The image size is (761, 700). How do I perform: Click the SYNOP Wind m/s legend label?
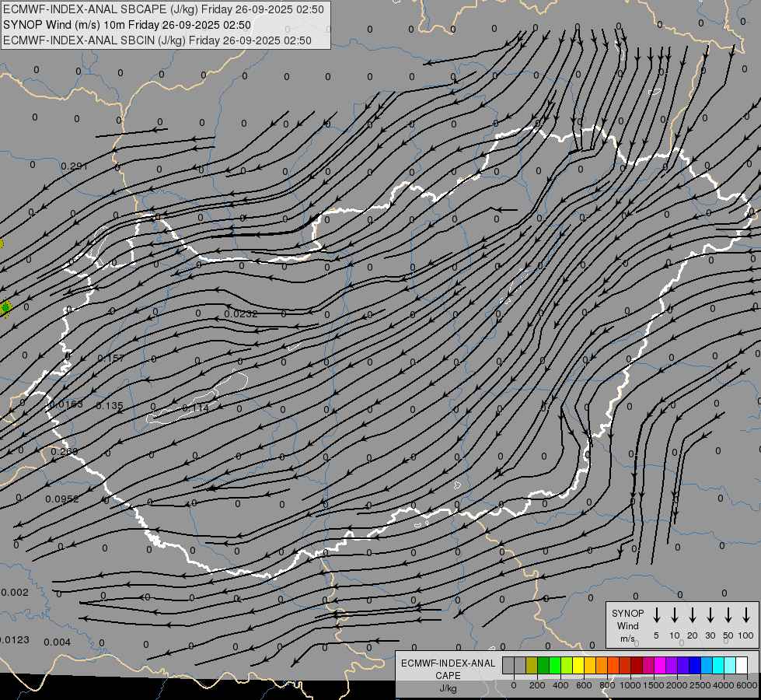tap(627, 625)
